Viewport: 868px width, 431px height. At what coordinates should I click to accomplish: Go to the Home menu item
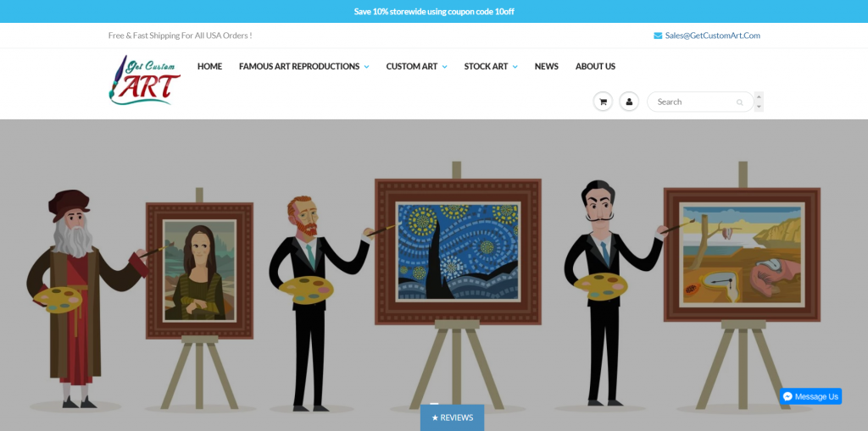[x=210, y=66]
